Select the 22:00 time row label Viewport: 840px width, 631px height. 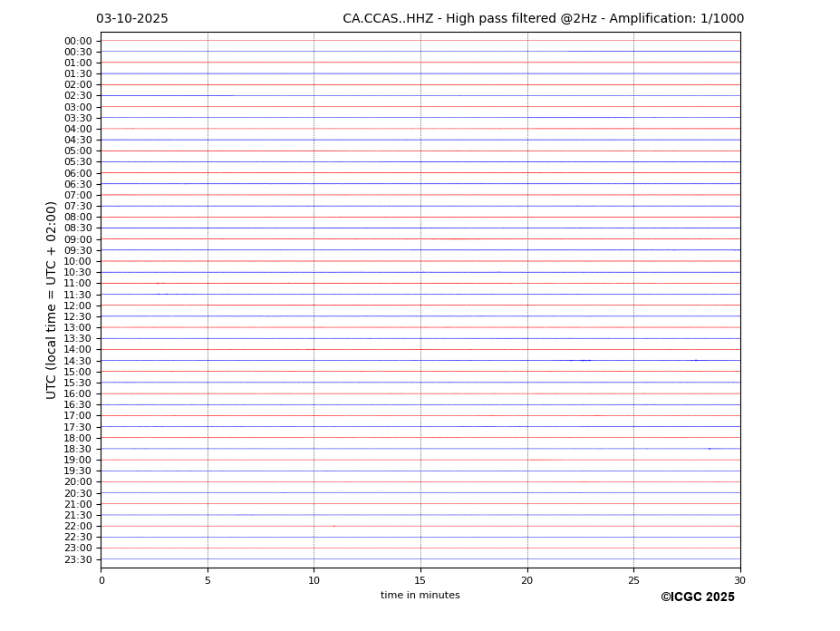coord(78,526)
